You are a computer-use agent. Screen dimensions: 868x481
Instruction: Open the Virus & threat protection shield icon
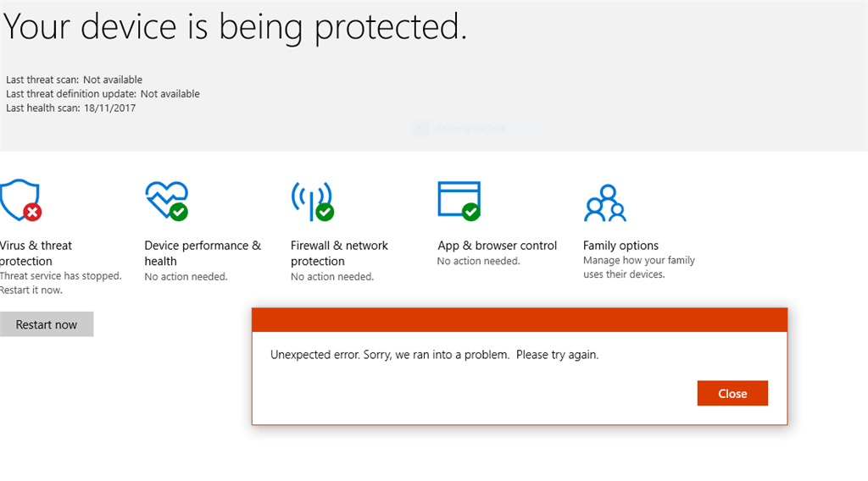pos(19,200)
